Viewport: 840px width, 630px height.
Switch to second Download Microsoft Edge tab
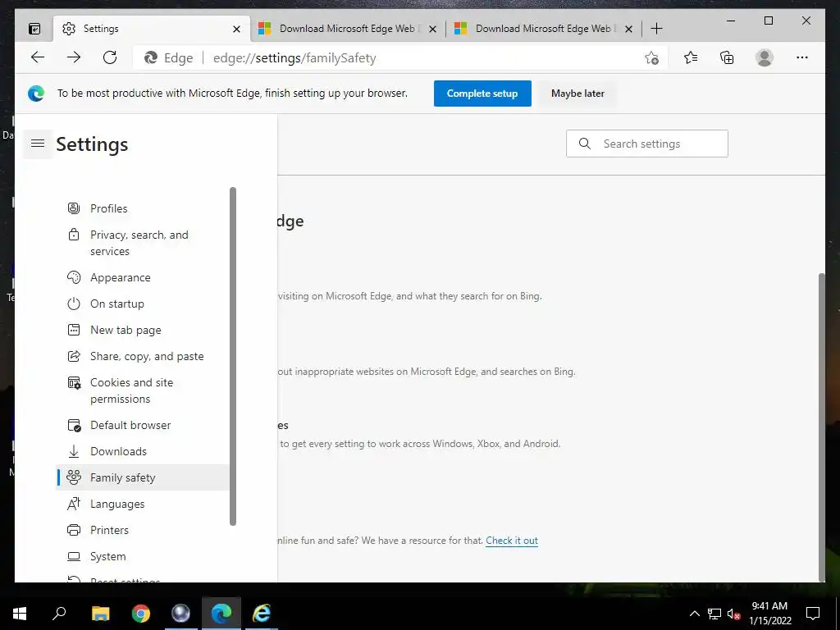coord(348,29)
